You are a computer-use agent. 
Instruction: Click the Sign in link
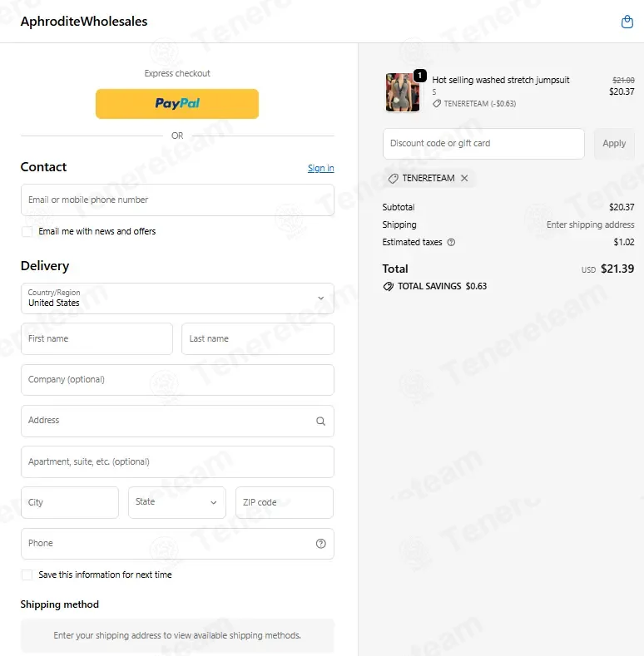pos(320,168)
